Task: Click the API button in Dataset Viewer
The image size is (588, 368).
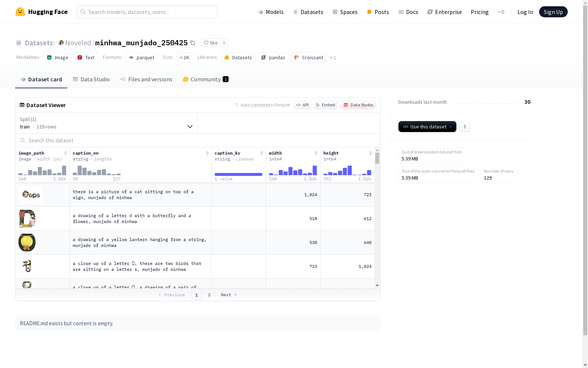Action: 302,105
